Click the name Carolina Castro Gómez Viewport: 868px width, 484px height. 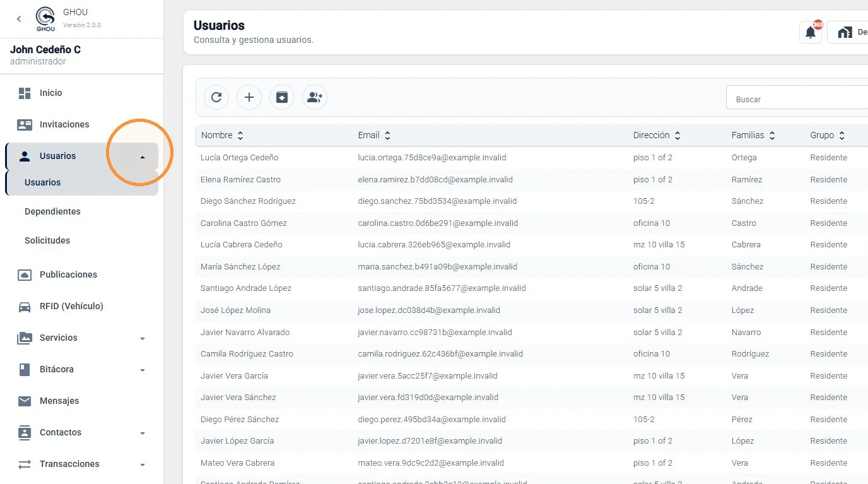click(243, 223)
